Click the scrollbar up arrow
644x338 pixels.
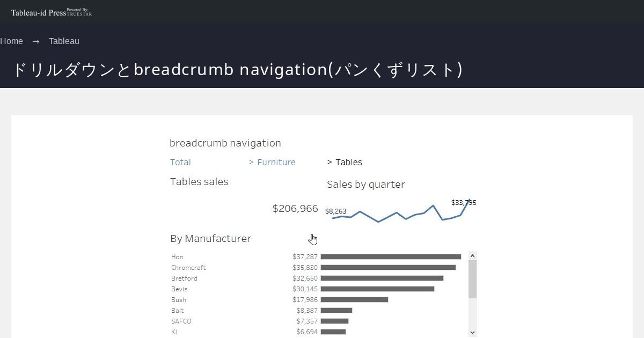click(472, 256)
